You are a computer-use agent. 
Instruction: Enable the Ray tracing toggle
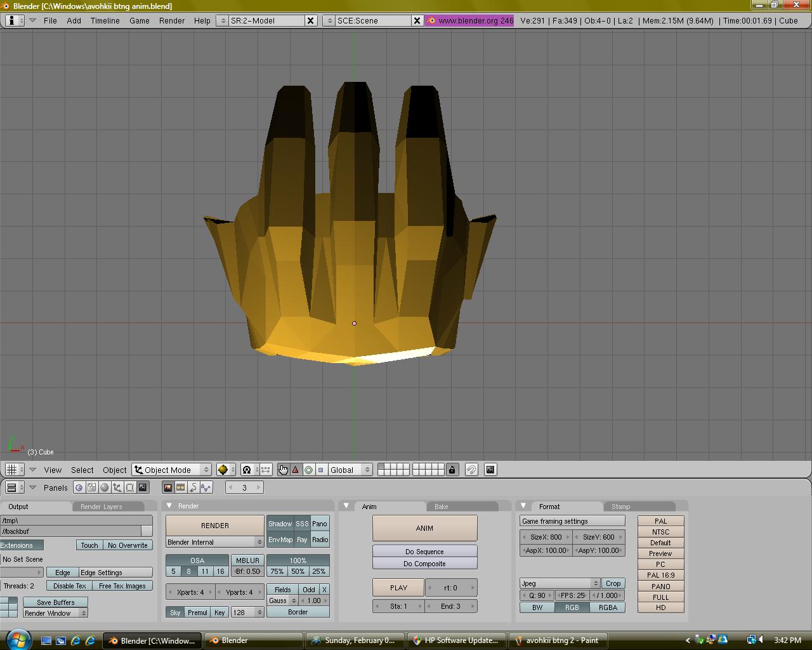[x=302, y=540]
